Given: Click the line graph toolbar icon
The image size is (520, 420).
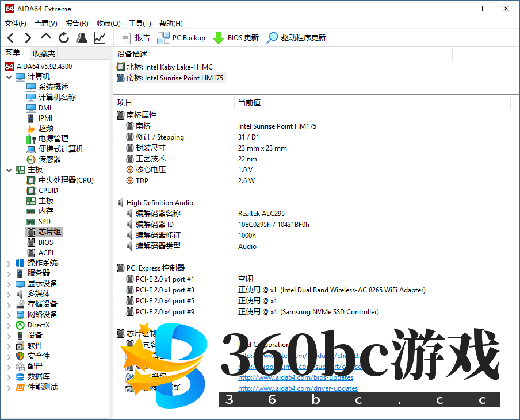Looking at the screenshot, I should 100,38.
